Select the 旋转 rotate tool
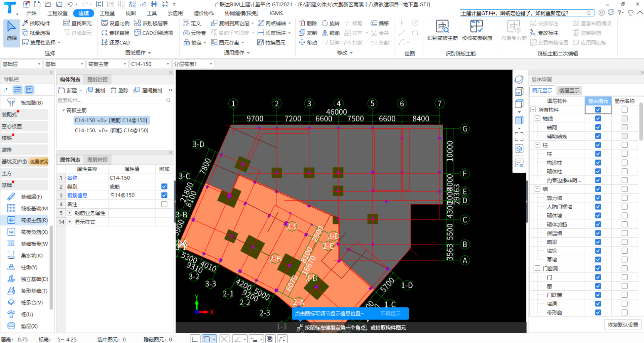The height and width of the screenshot is (343, 644). coord(331,23)
